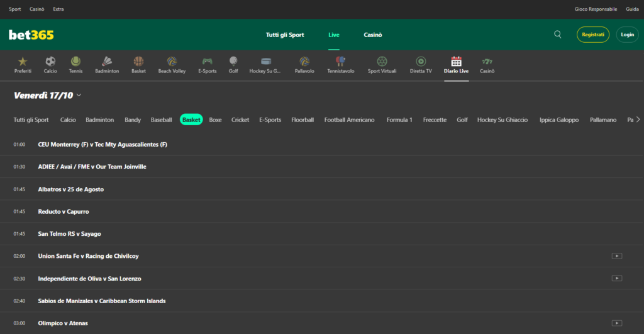This screenshot has width=644, height=334.
Task: Filter the diary by Pallamano
Action: coord(603,120)
